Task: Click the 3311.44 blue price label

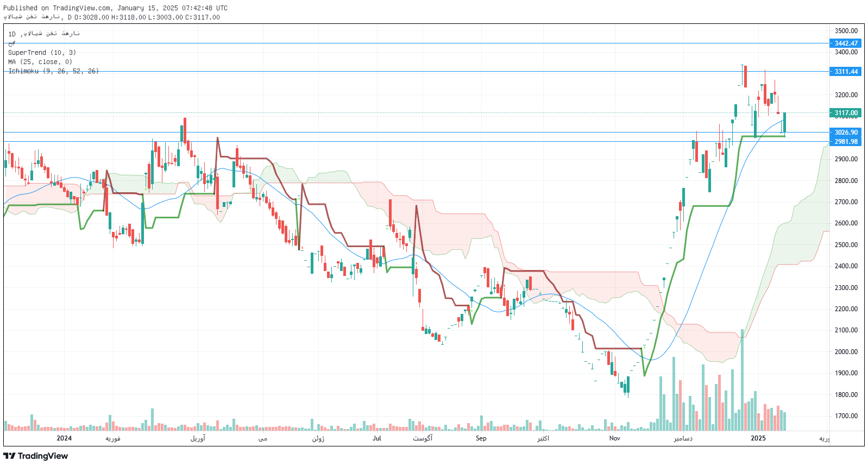Action: (x=846, y=72)
